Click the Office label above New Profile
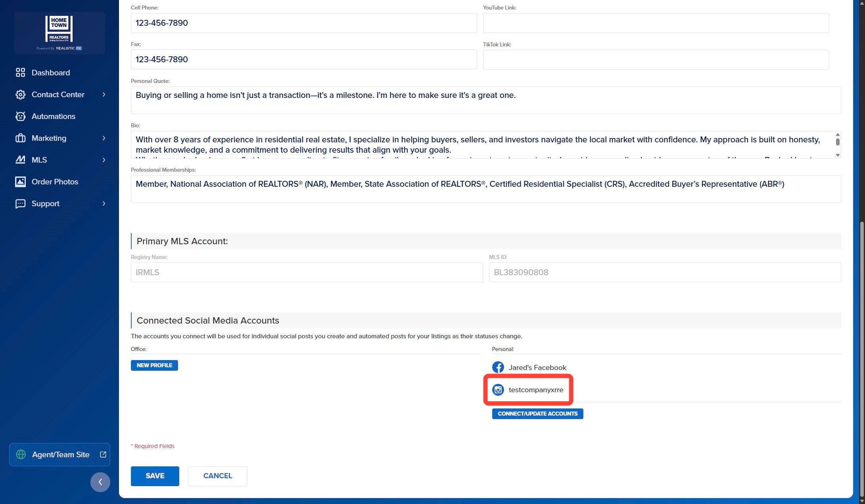Image resolution: width=865 pixels, height=504 pixels. (139, 349)
